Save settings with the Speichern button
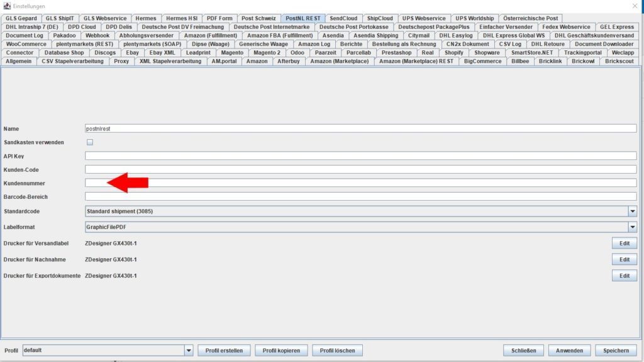644x362 pixels. pos(616,351)
